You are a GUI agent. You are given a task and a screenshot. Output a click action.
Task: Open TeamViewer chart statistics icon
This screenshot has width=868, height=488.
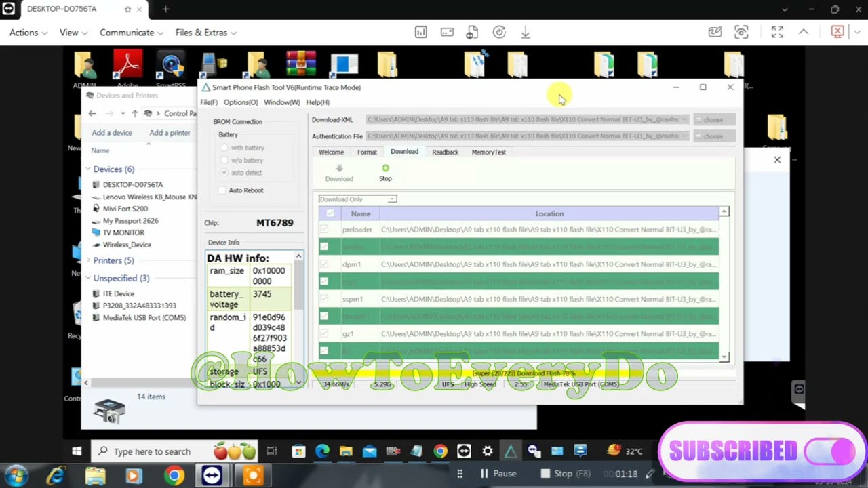point(421,33)
